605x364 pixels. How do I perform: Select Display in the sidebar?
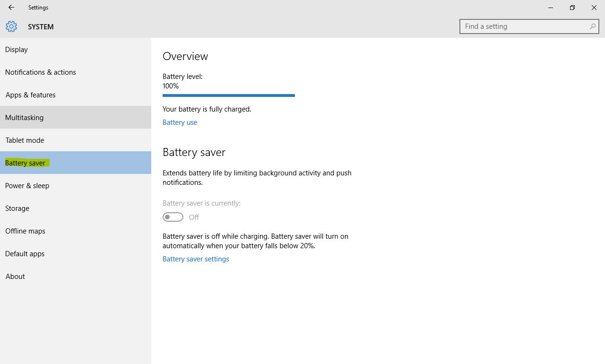[x=16, y=49]
